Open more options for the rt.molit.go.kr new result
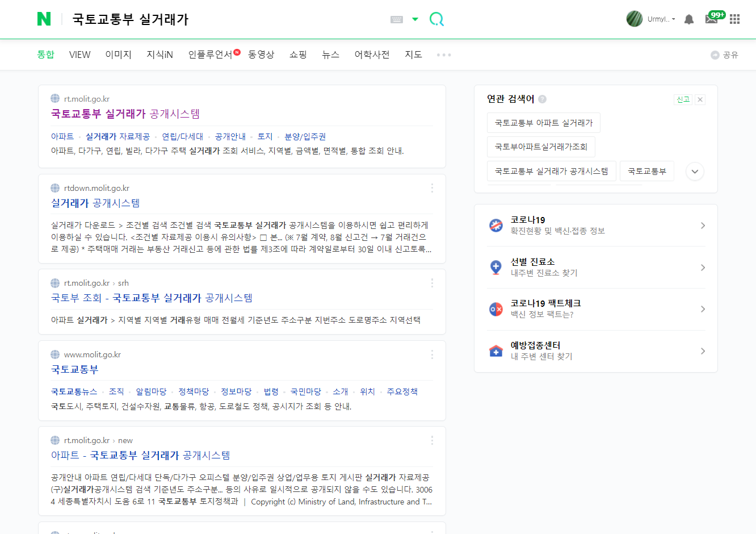The height and width of the screenshot is (534, 756). pyautogui.click(x=432, y=440)
